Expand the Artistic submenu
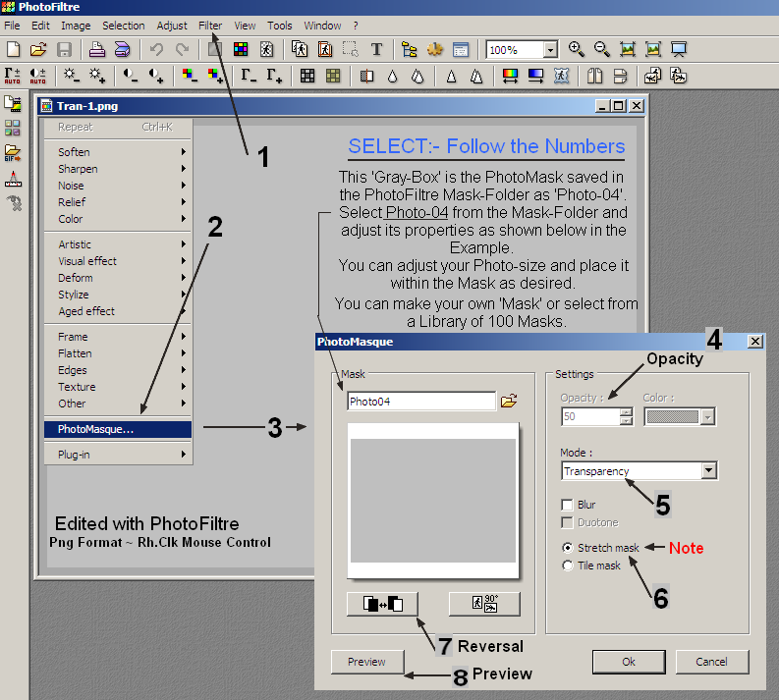 [x=118, y=244]
